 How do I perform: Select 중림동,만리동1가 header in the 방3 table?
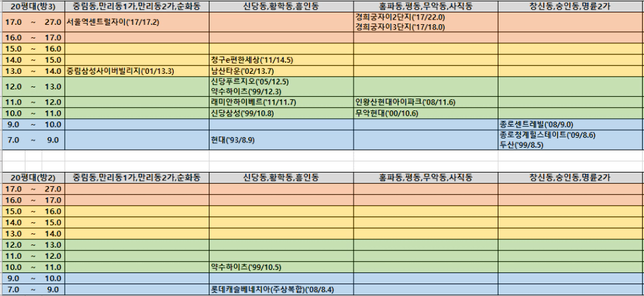[137, 6]
